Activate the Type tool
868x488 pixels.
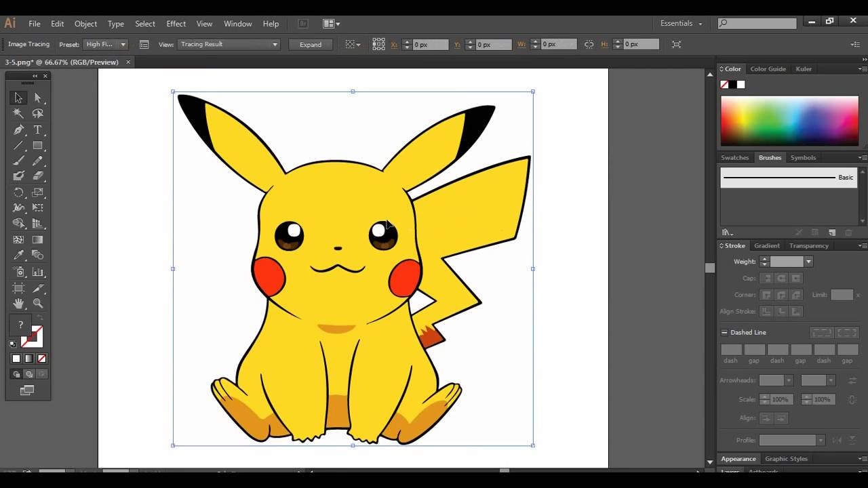(x=38, y=129)
